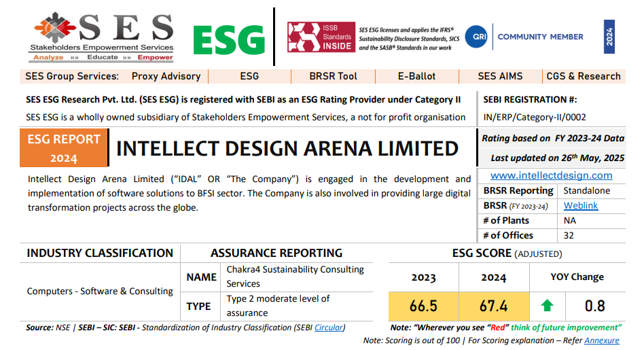Screen dimensions: 644x350
Task: Click the # of Plants value NA
Action: [x=570, y=221]
